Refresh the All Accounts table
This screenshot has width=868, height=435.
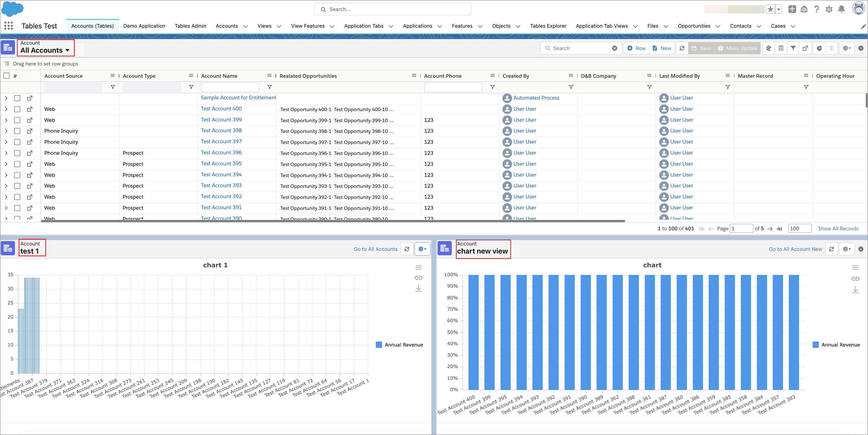682,48
